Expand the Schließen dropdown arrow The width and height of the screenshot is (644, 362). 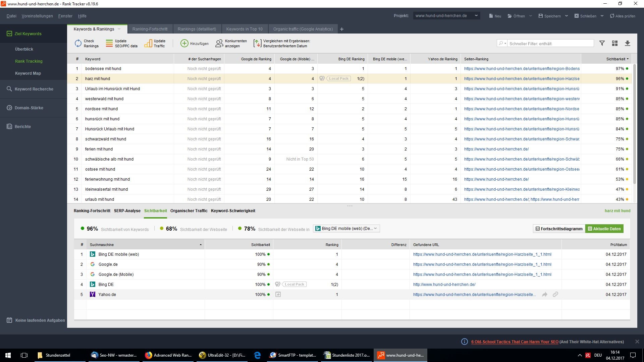pyautogui.click(x=602, y=16)
